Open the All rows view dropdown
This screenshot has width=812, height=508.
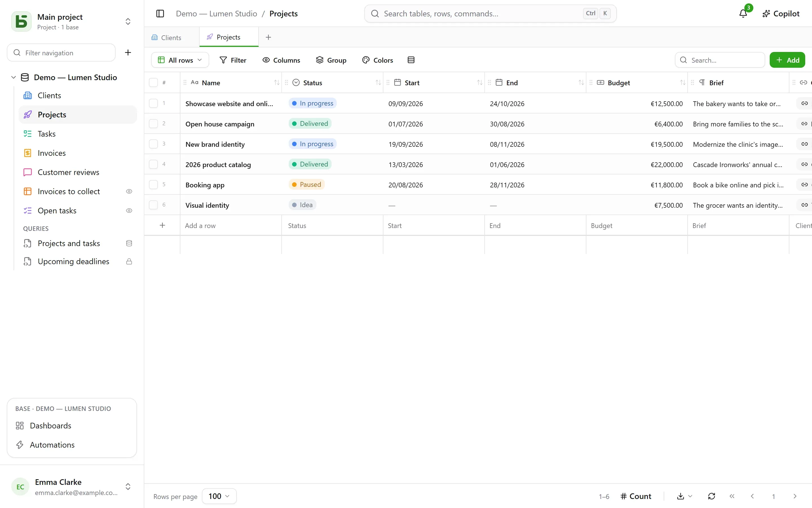click(180, 60)
